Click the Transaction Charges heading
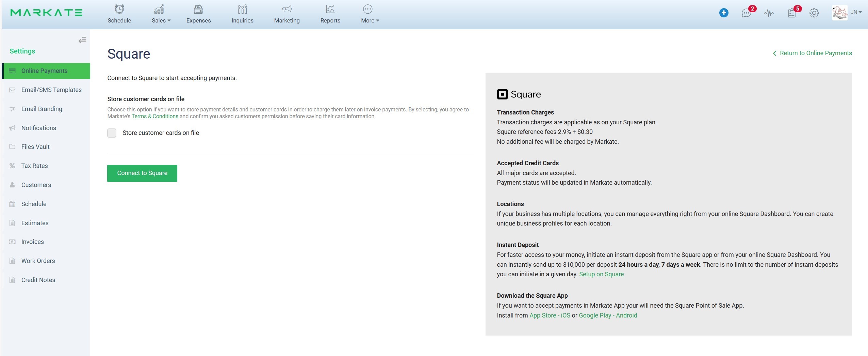868x356 pixels. pos(525,112)
